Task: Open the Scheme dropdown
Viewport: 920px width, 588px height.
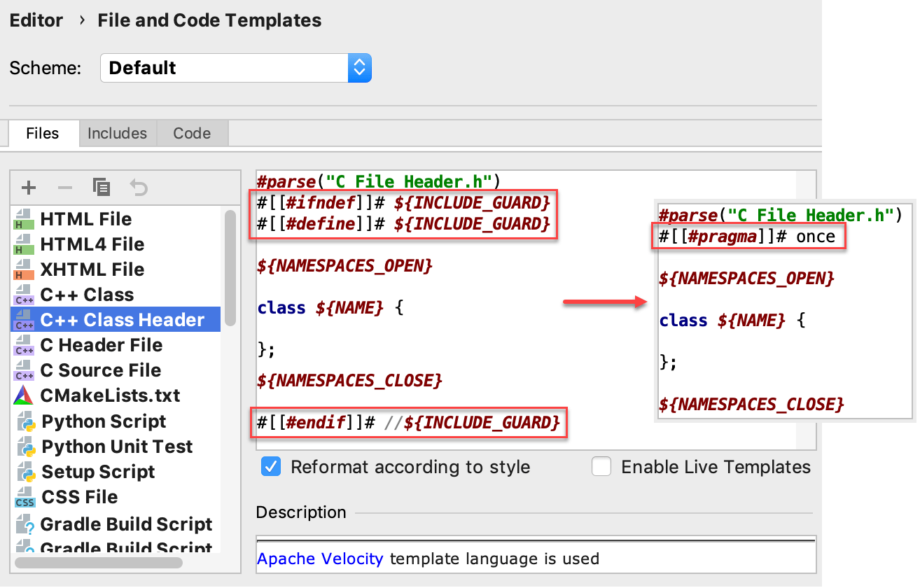Action: (x=358, y=68)
